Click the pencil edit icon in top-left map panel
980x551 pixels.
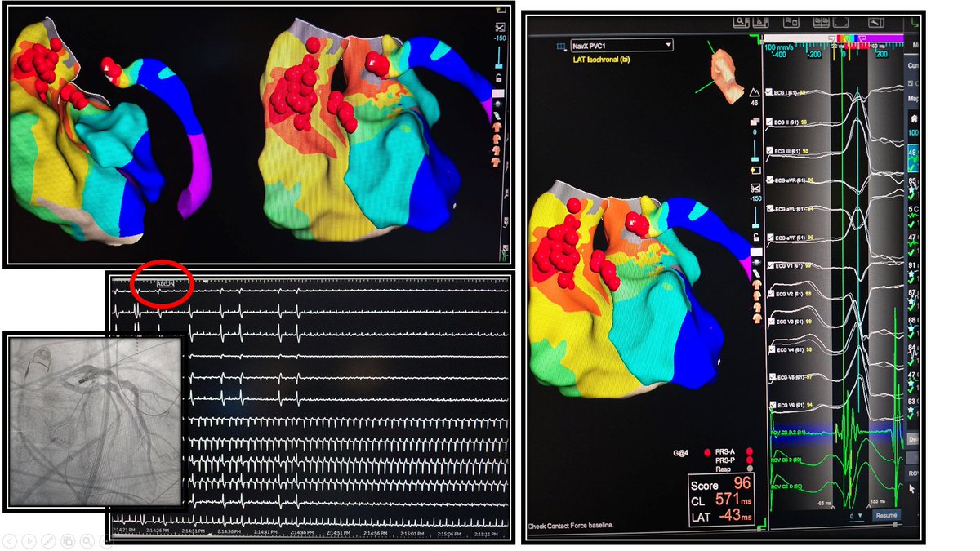point(497,115)
